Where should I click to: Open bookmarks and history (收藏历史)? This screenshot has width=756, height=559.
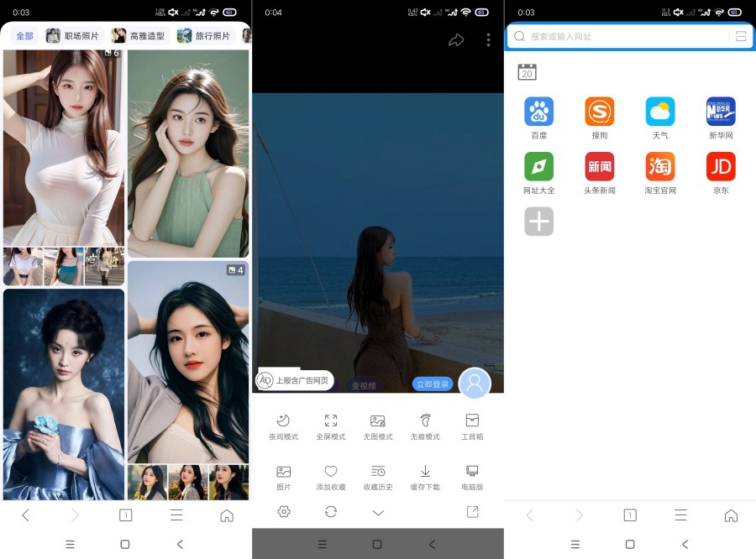pos(378,477)
